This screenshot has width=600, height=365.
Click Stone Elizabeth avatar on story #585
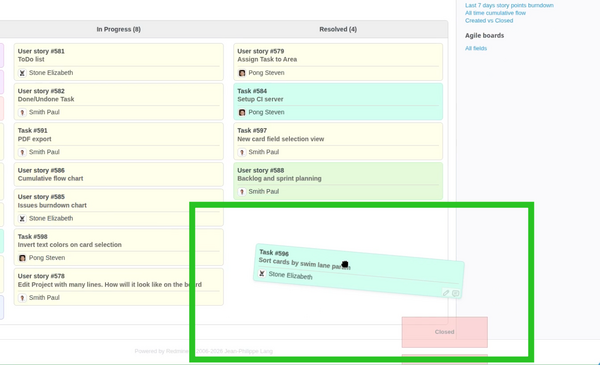pyautogui.click(x=22, y=218)
